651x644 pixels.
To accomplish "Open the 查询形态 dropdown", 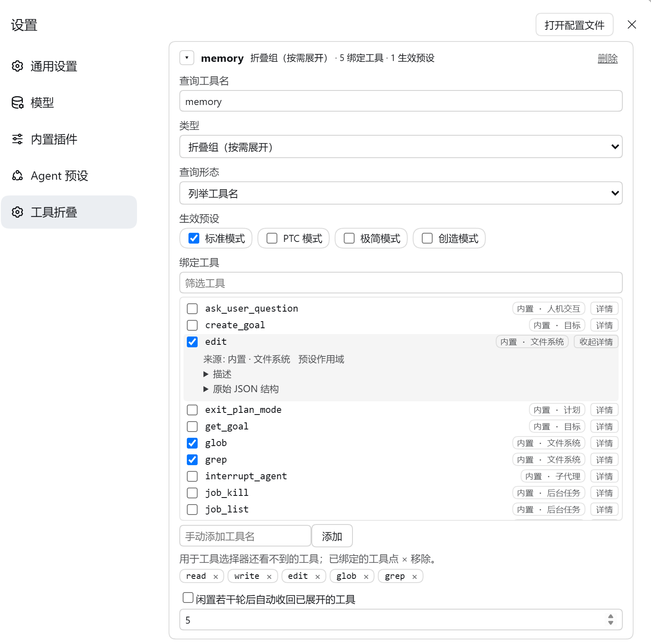I will (401, 193).
